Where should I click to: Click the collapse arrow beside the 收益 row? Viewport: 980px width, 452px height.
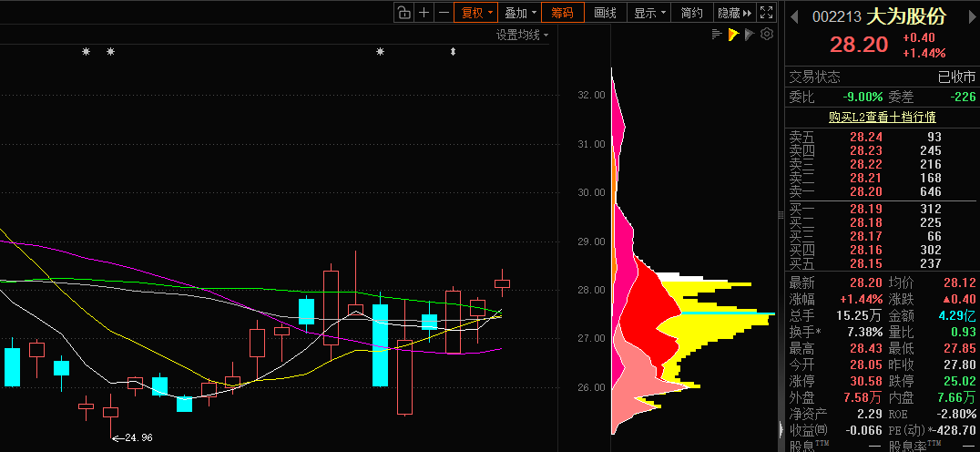point(781,429)
